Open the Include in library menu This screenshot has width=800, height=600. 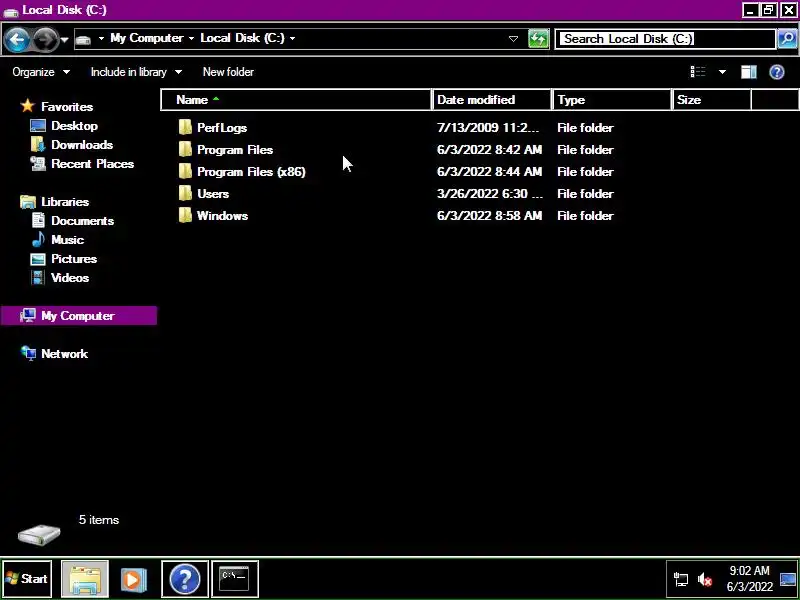(136, 72)
